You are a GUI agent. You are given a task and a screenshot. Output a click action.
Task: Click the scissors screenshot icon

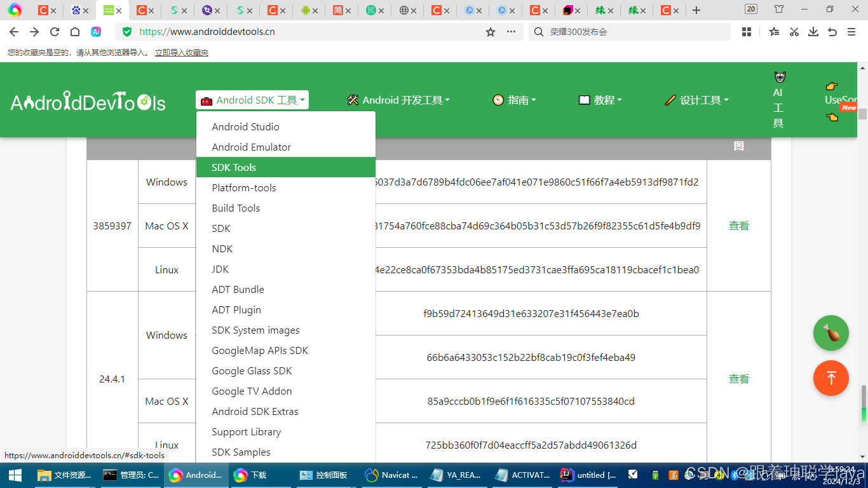click(x=794, y=32)
